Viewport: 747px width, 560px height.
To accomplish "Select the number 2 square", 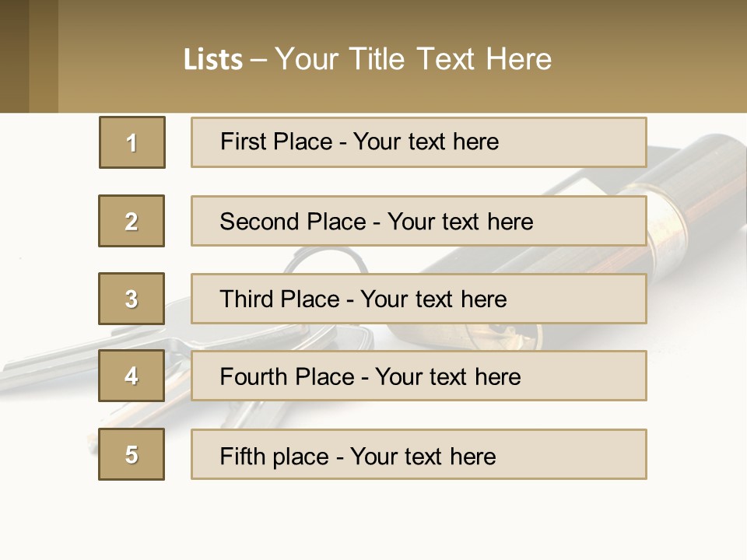I will pyautogui.click(x=132, y=221).
